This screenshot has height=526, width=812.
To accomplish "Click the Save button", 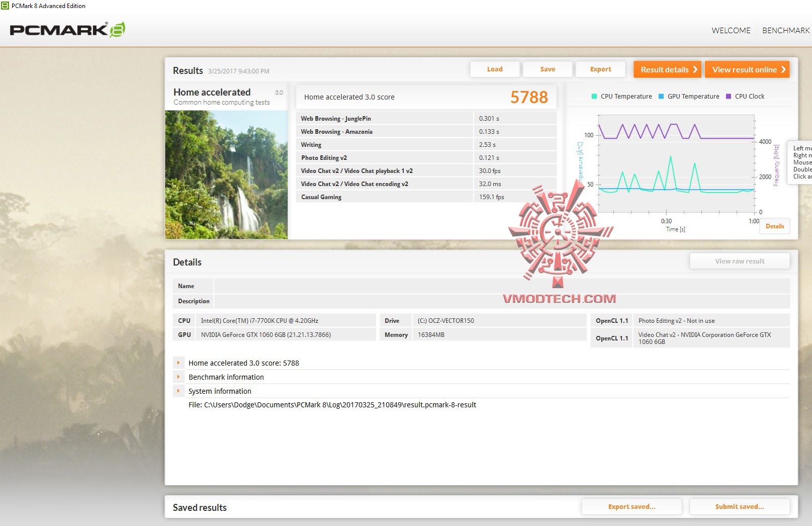I will pos(548,69).
